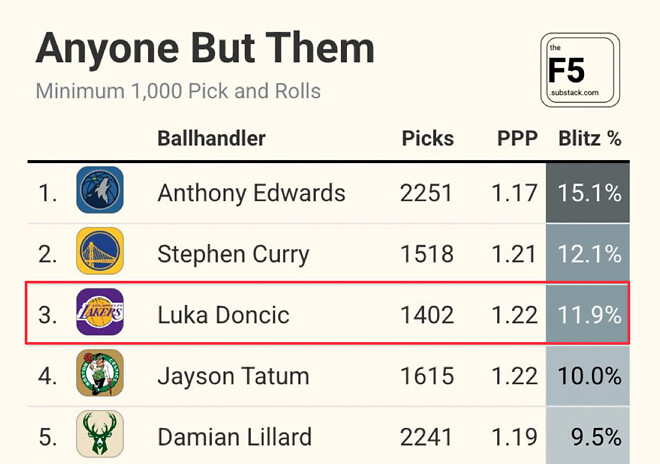Select the PPP column header
The width and height of the screenshot is (660, 464).
(x=517, y=138)
